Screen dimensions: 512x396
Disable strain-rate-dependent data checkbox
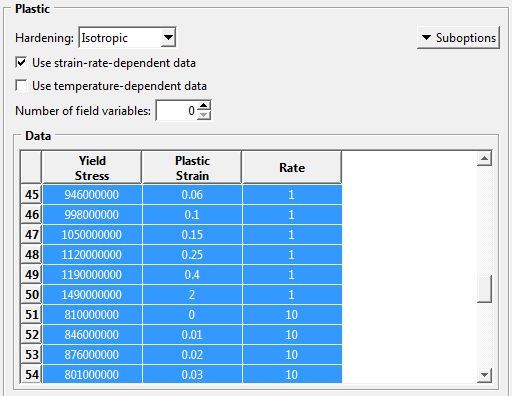[21, 63]
